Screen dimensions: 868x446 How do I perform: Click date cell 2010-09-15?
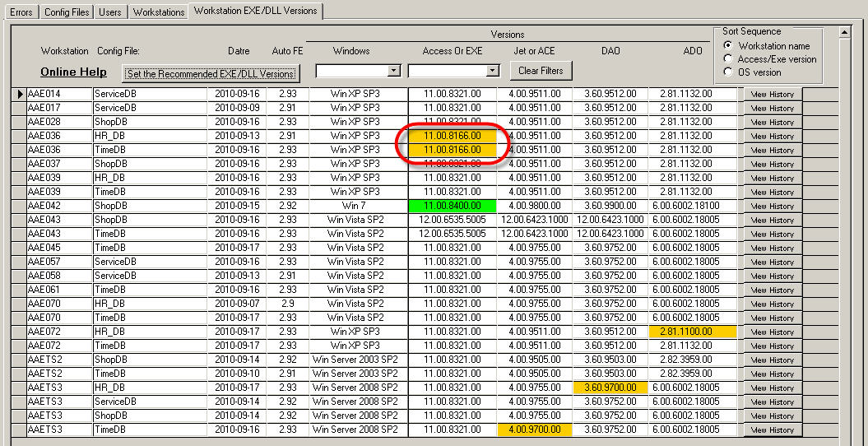pos(237,206)
